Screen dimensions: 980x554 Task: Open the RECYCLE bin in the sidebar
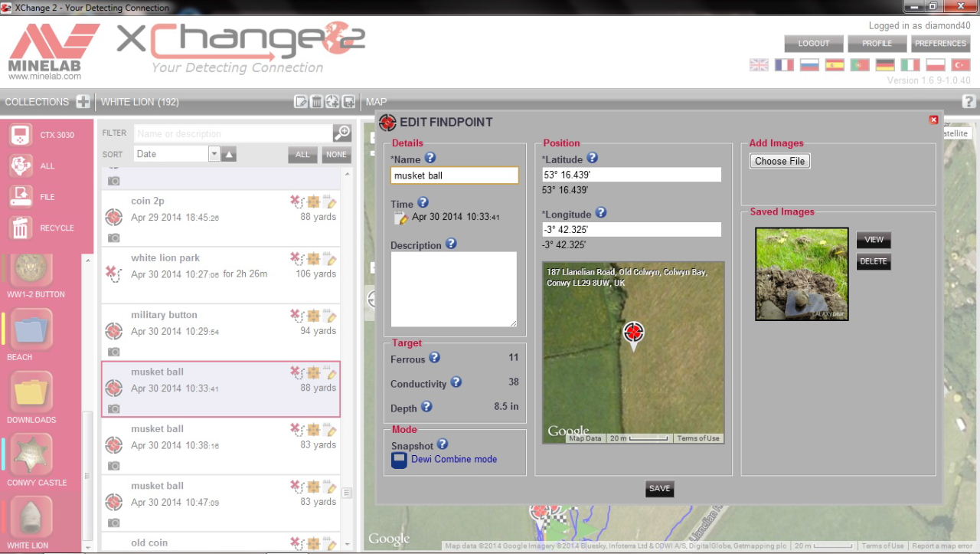21,228
